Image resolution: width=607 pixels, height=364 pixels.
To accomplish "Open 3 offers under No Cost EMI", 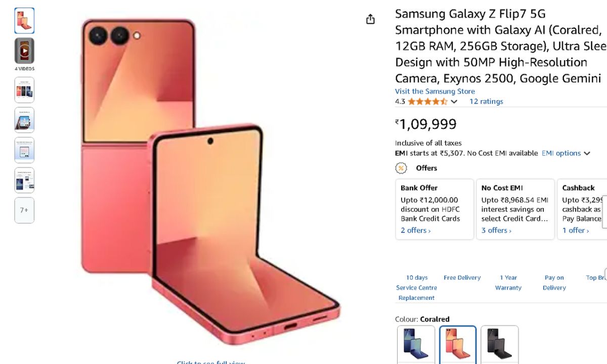I will [496, 231].
